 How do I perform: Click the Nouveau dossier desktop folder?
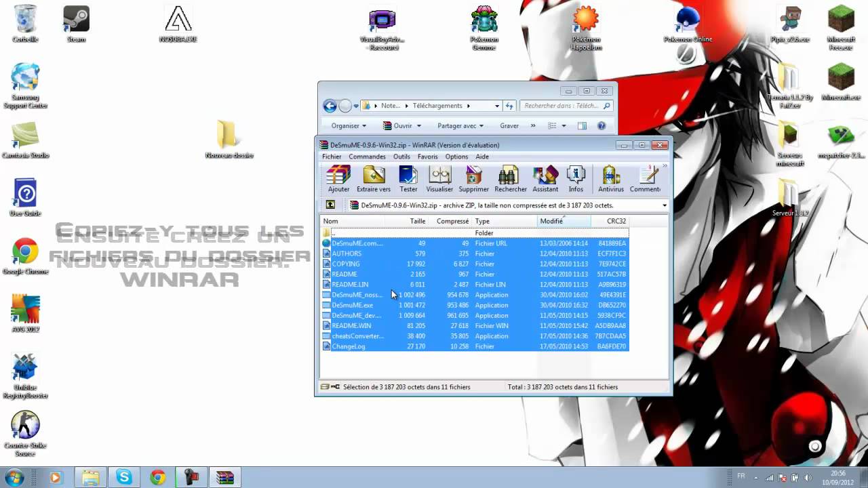229,140
